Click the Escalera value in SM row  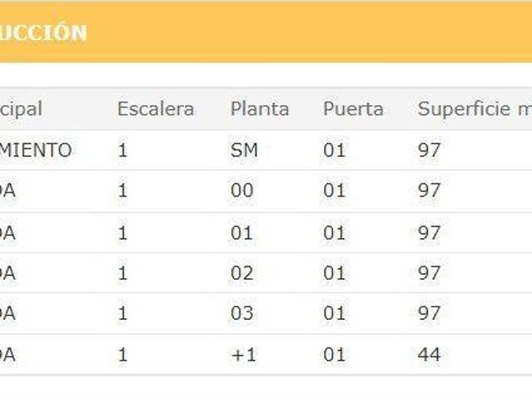pyautogui.click(x=123, y=150)
